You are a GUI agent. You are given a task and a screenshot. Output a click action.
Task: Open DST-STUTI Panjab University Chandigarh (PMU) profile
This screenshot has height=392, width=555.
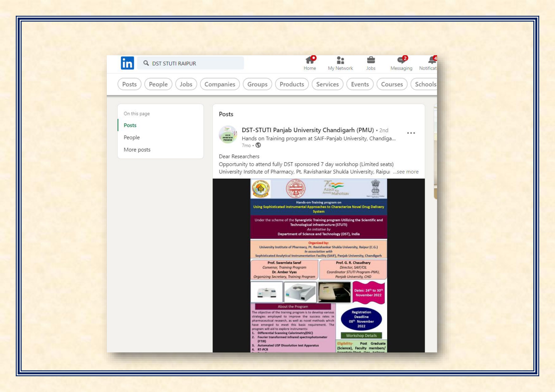pyautogui.click(x=308, y=130)
